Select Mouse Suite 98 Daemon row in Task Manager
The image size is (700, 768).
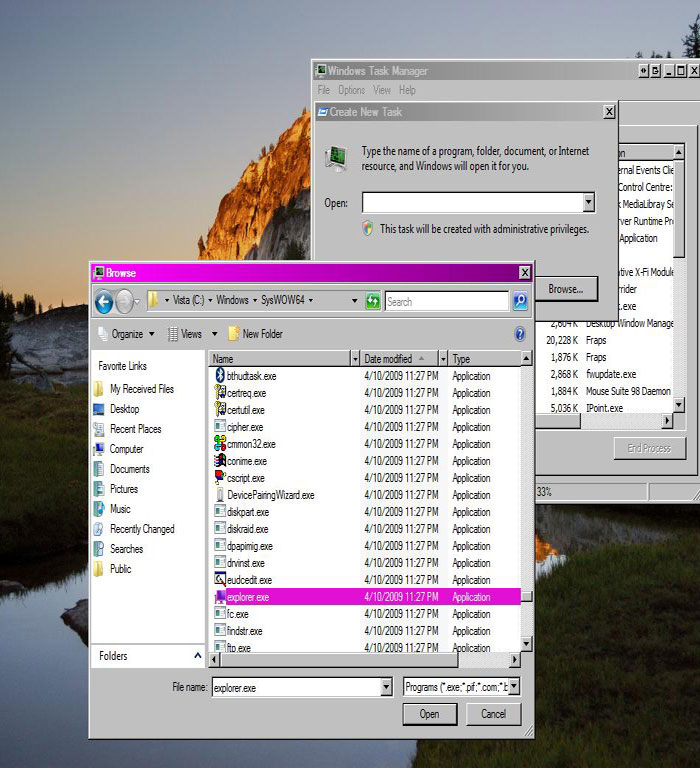[x=605, y=391]
